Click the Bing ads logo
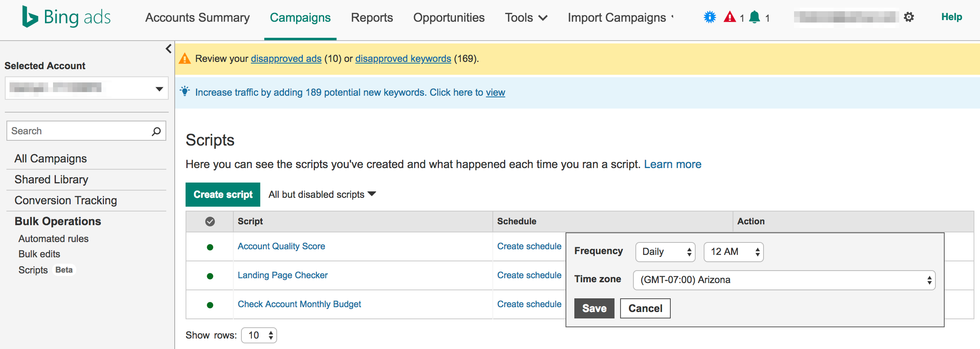The image size is (980, 349). coord(66,17)
